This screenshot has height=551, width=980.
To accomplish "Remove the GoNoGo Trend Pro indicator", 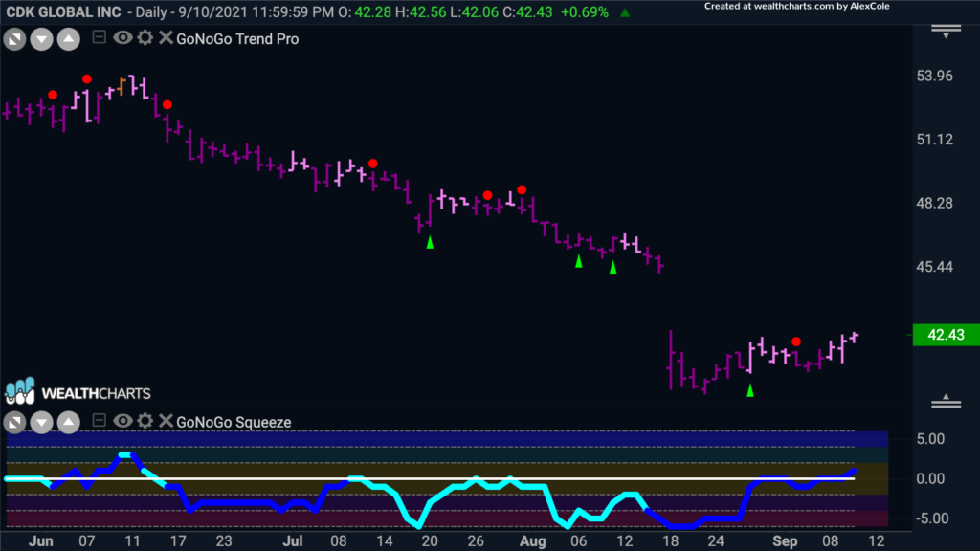I will pyautogui.click(x=166, y=37).
